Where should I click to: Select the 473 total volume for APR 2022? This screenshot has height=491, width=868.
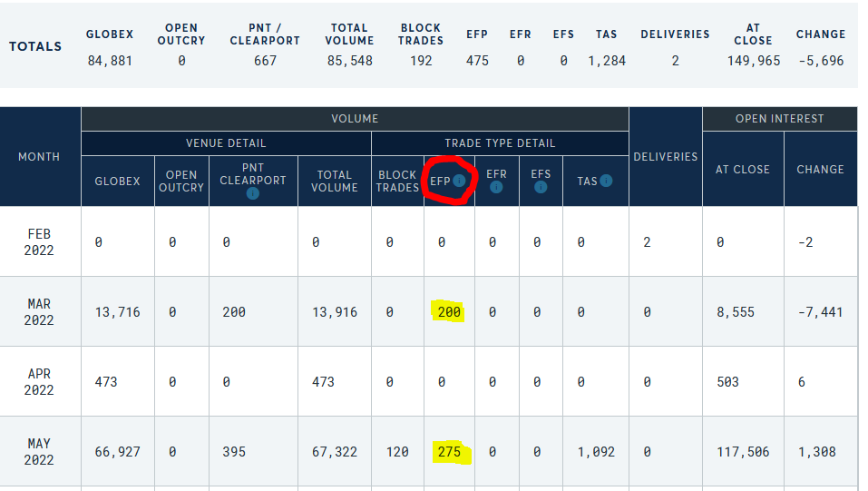click(x=323, y=382)
